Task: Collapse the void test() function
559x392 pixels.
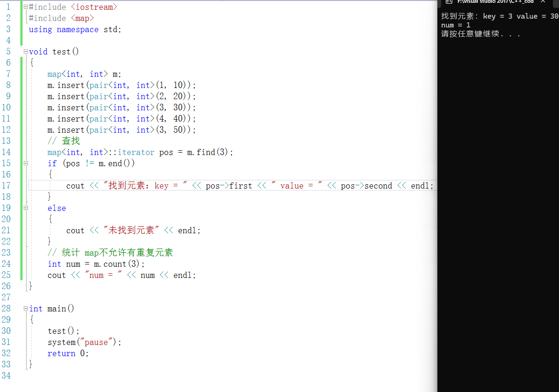Action: 26,52
